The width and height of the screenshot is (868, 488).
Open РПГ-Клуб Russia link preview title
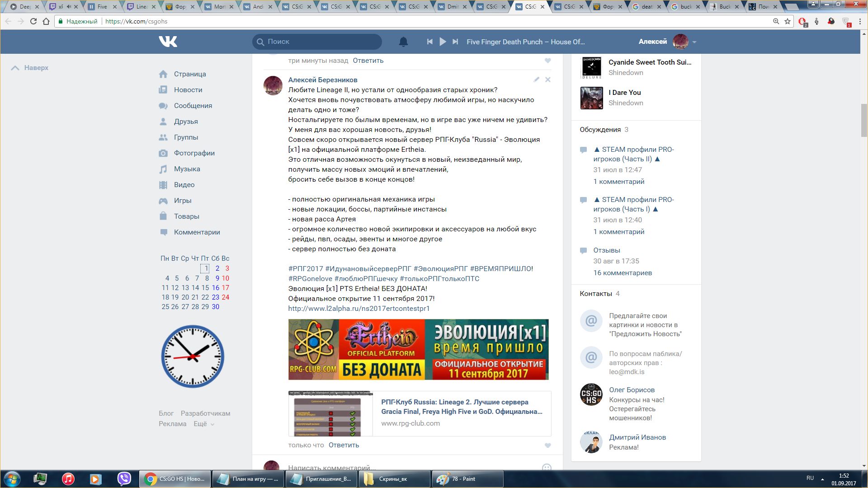[462, 407]
